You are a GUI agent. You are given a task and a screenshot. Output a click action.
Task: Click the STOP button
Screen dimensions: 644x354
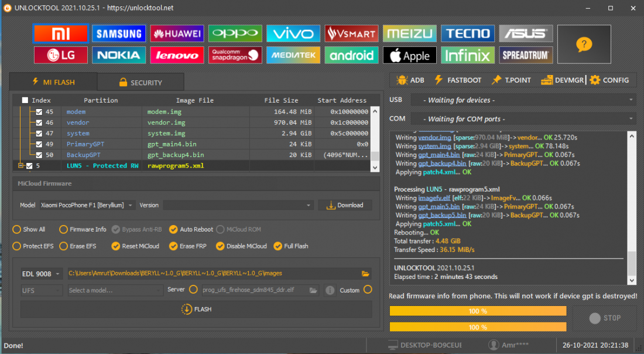pos(605,318)
